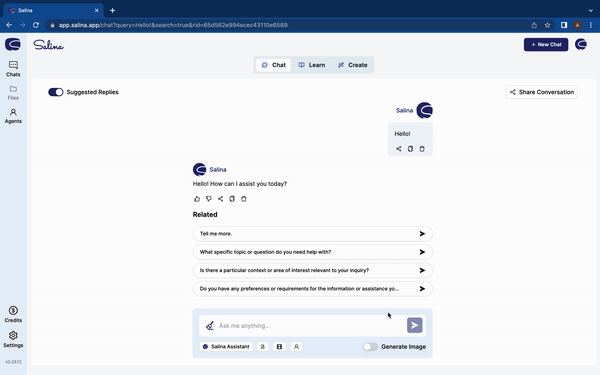Image resolution: width=600 pixels, height=375 pixels.
Task: Start a New Chat
Action: pyautogui.click(x=546, y=44)
